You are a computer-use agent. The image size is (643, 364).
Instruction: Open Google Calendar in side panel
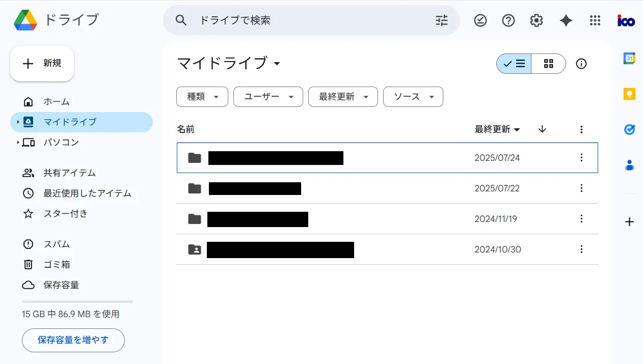(629, 59)
